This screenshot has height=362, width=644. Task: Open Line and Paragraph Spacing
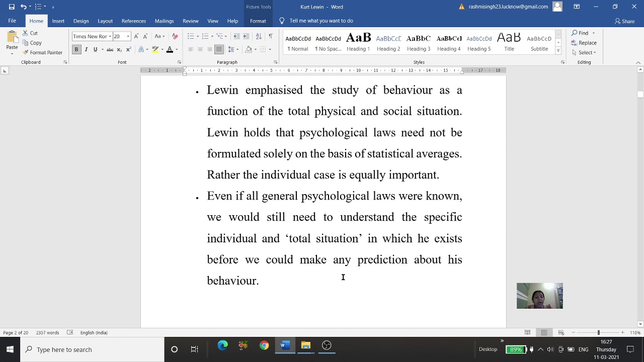(x=232, y=49)
